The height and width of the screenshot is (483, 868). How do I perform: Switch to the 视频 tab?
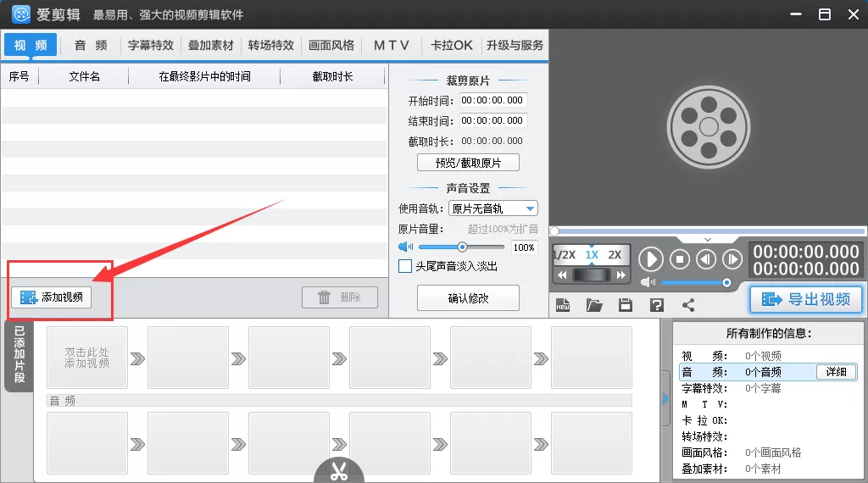click(x=31, y=45)
